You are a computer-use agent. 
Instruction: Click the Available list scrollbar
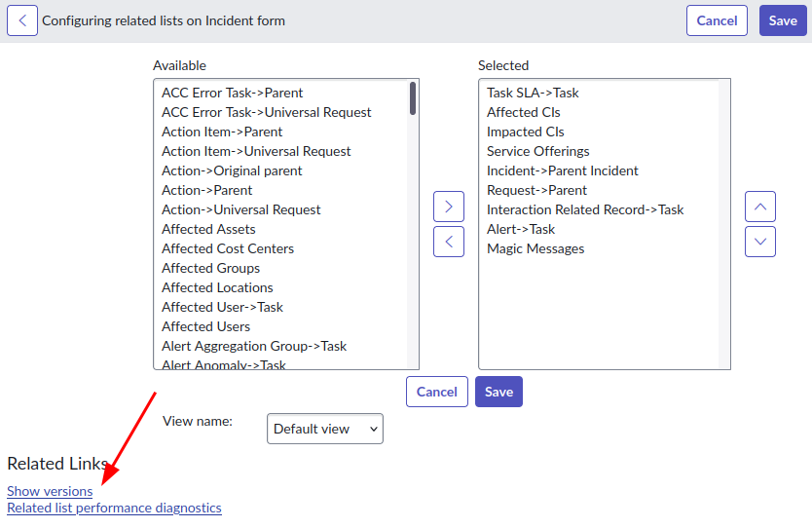(413, 224)
